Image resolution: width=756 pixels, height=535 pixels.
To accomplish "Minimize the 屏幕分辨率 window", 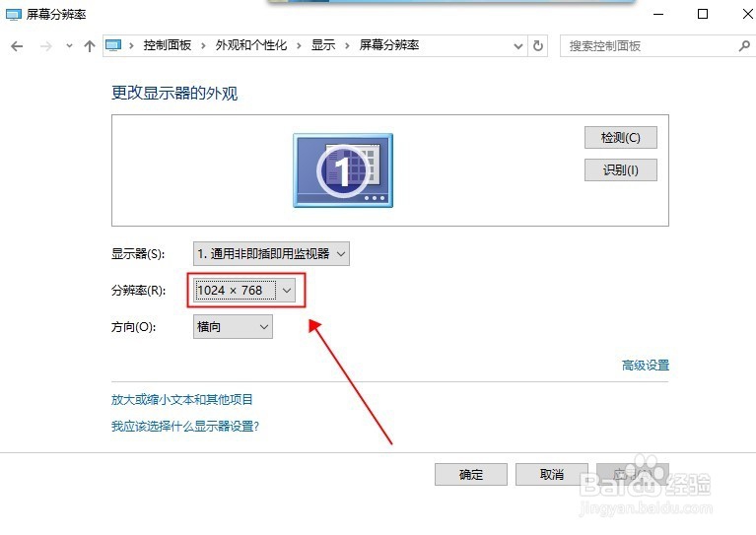I will [x=658, y=14].
